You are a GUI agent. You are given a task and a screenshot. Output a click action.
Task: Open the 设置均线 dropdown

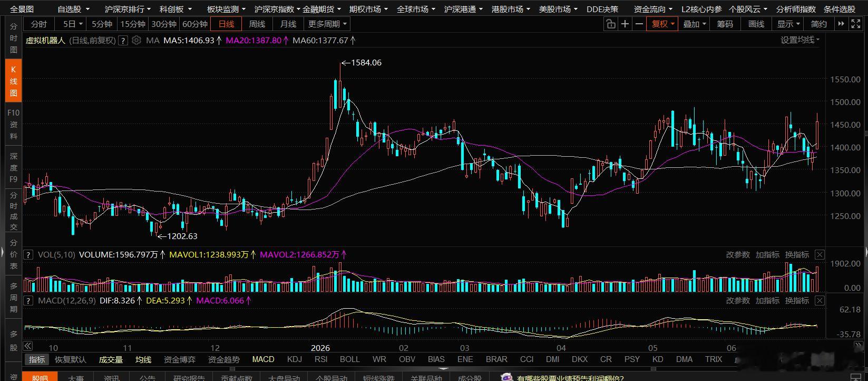tap(800, 40)
